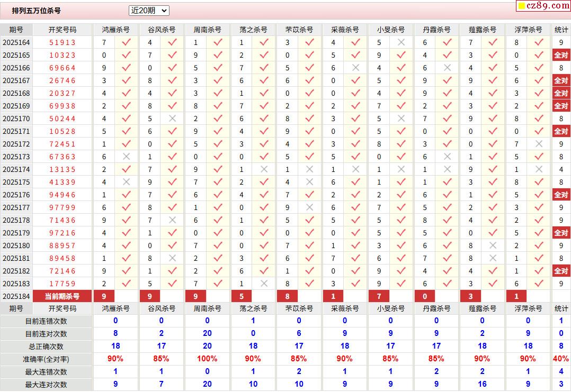
Task: Click the red 当前期杀号 label in row 2025184
Action: tap(63, 296)
